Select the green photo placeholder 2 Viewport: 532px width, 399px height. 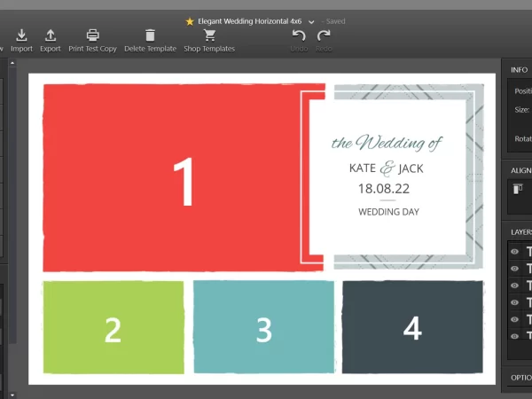[113, 328]
